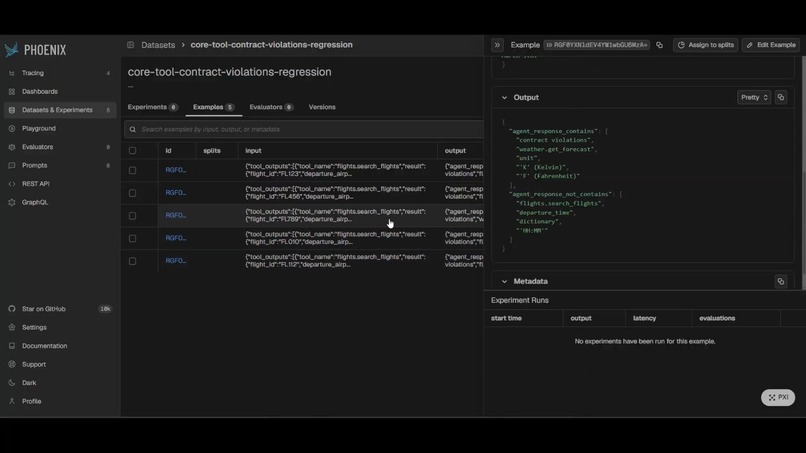Expand or collapse the Metadata section
The width and height of the screenshot is (806, 453).
[504, 282]
